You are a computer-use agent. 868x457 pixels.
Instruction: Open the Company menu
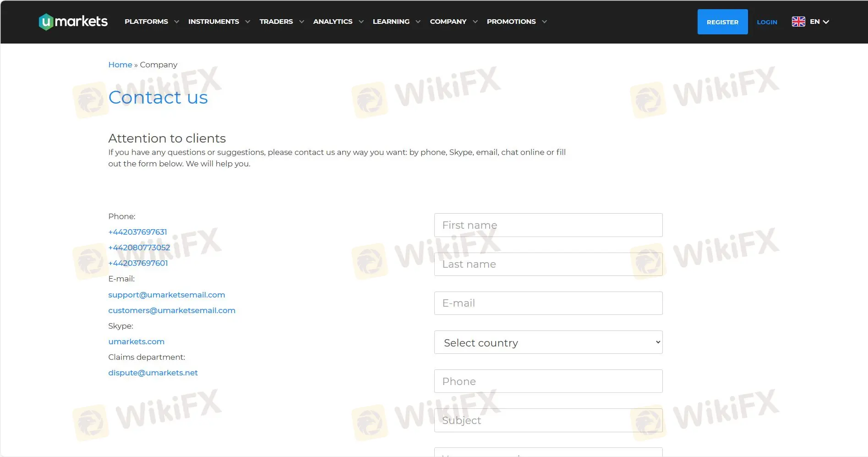pos(448,22)
